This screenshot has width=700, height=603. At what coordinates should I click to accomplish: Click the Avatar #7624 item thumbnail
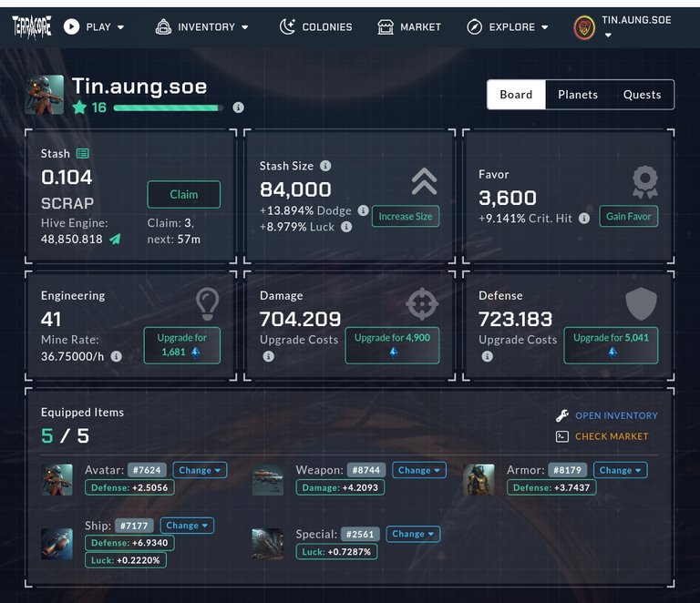[57, 479]
